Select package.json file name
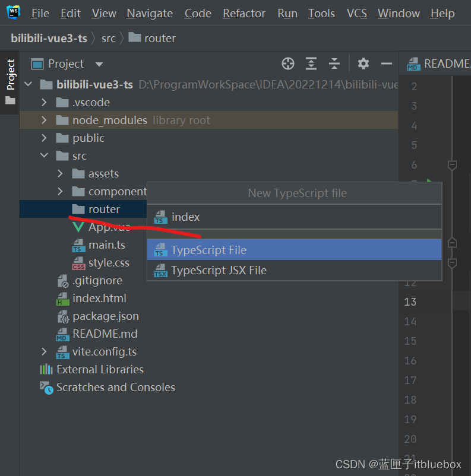Screen dimensions: 471x476 [x=106, y=316]
